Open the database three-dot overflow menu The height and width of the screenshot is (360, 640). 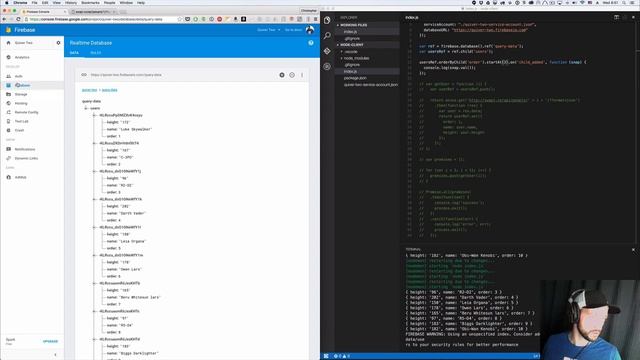302,75
